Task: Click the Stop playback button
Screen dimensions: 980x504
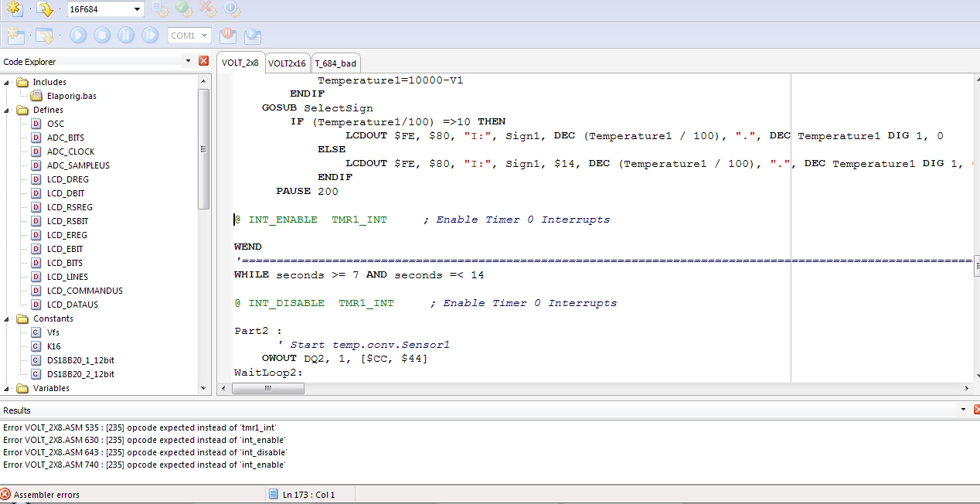Action: pyautogui.click(x=102, y=36)
